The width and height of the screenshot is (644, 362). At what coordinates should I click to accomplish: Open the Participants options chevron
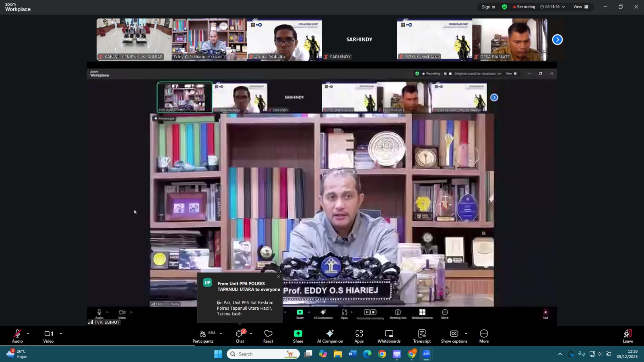tap(221, 333)
